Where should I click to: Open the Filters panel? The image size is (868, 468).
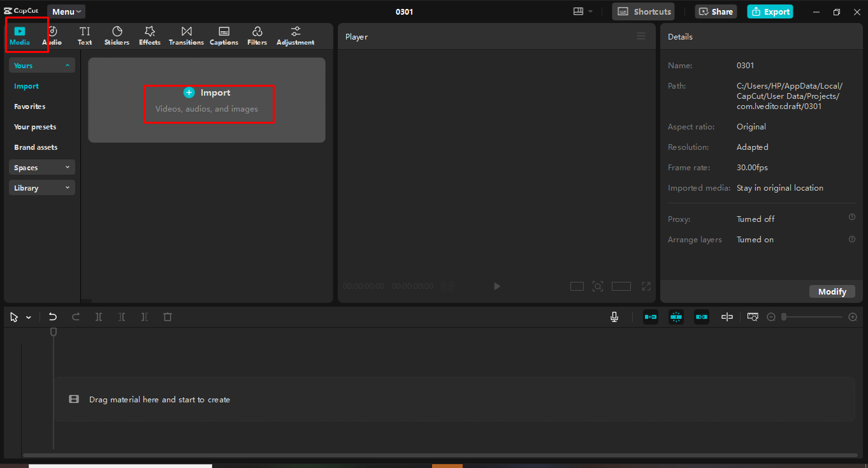point(257,36)
